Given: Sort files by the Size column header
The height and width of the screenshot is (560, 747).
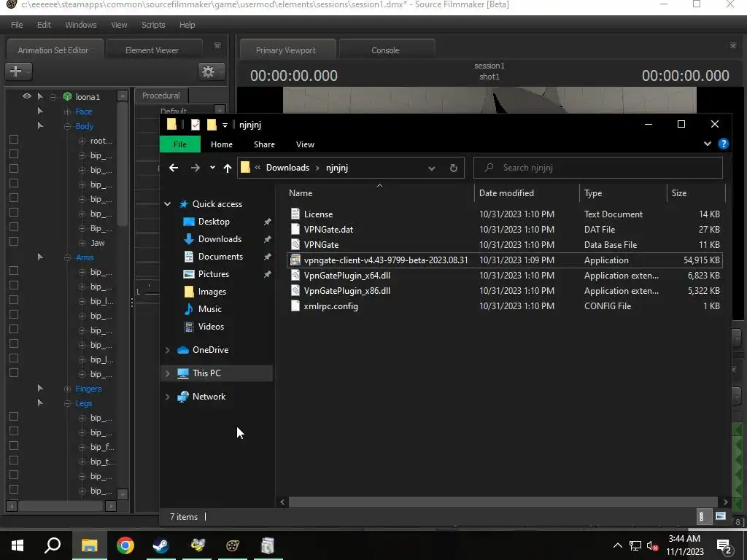Looking at the screenshot, I should [696, 192].
